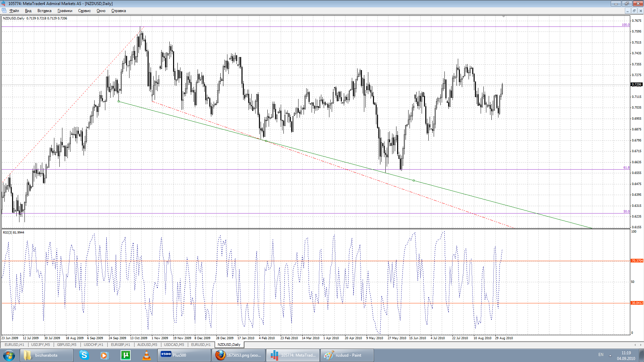The width and height of the screenshot is (644, 362).
Task: Open the Графики menu
Action: coord(65,11)
